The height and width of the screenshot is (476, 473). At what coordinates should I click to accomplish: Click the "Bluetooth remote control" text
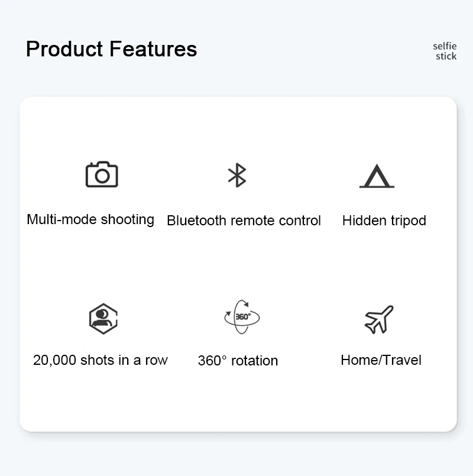244,221
